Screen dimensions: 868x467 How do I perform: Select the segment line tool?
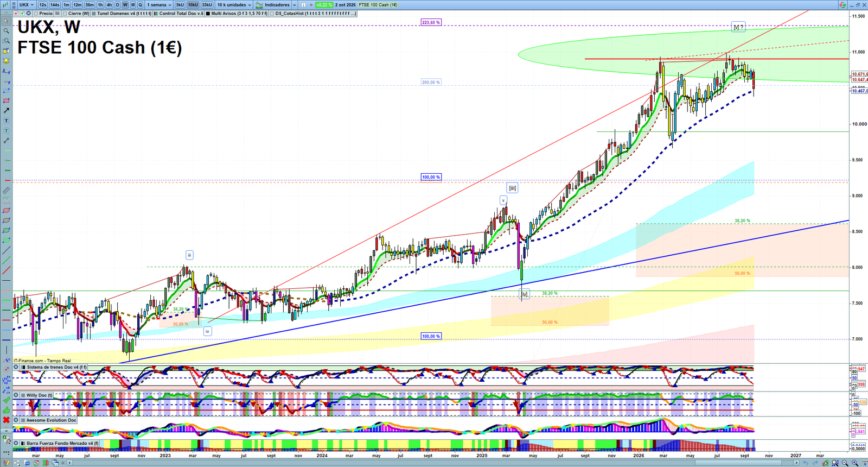coord(7,141)
